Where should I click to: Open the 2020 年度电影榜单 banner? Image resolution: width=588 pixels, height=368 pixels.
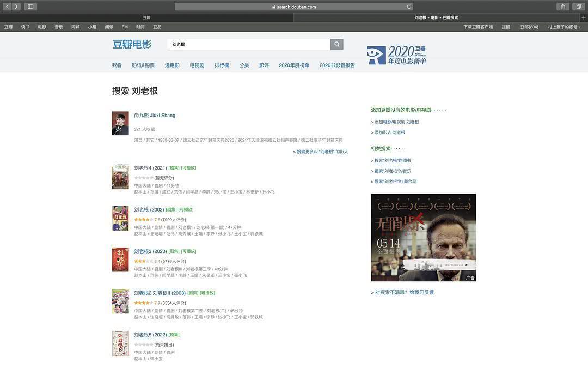[397, 55]
